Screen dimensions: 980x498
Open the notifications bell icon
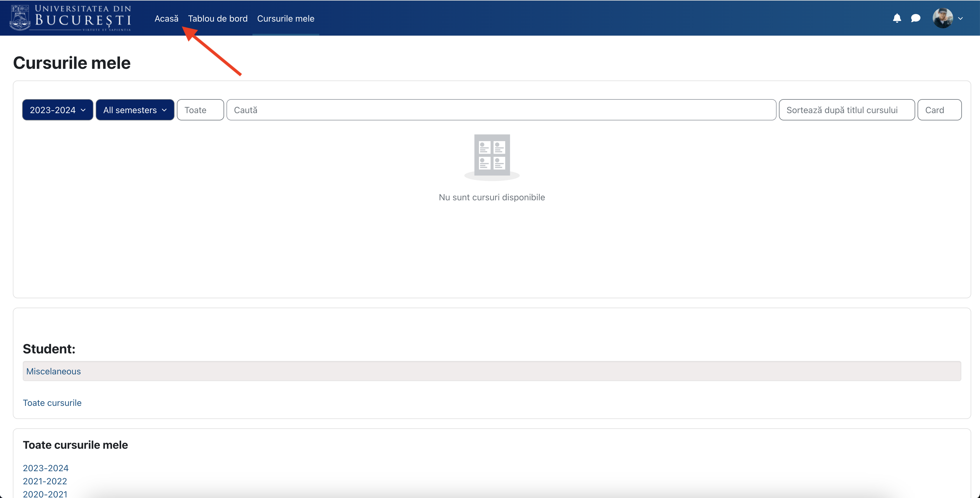click(x=897, y=18)
